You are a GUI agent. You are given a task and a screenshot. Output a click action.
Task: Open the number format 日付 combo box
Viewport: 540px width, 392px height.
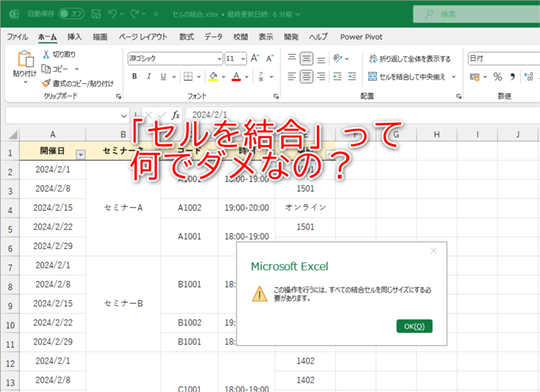tap(504, 59)
